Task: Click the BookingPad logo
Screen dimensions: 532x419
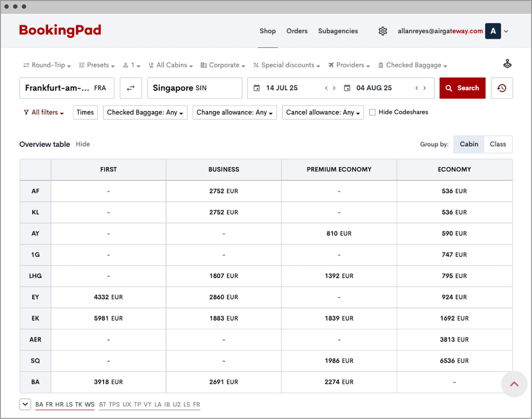Action: pyautogui.click(x=60, y=30)
